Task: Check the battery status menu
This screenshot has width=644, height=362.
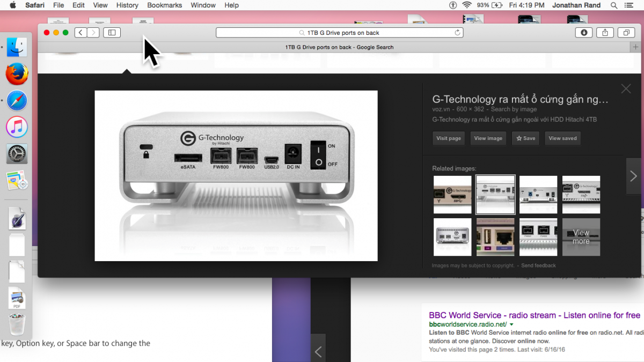Action: (x=489, y=5)
